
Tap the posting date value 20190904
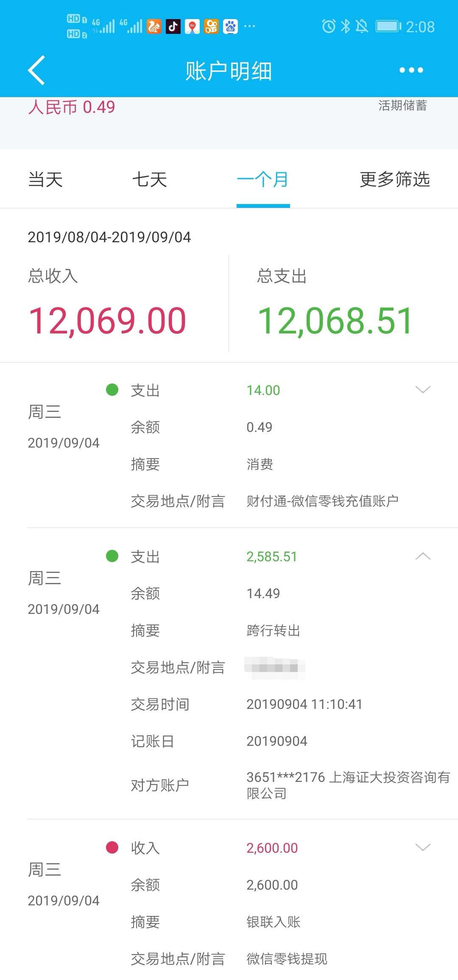[277, 741]
